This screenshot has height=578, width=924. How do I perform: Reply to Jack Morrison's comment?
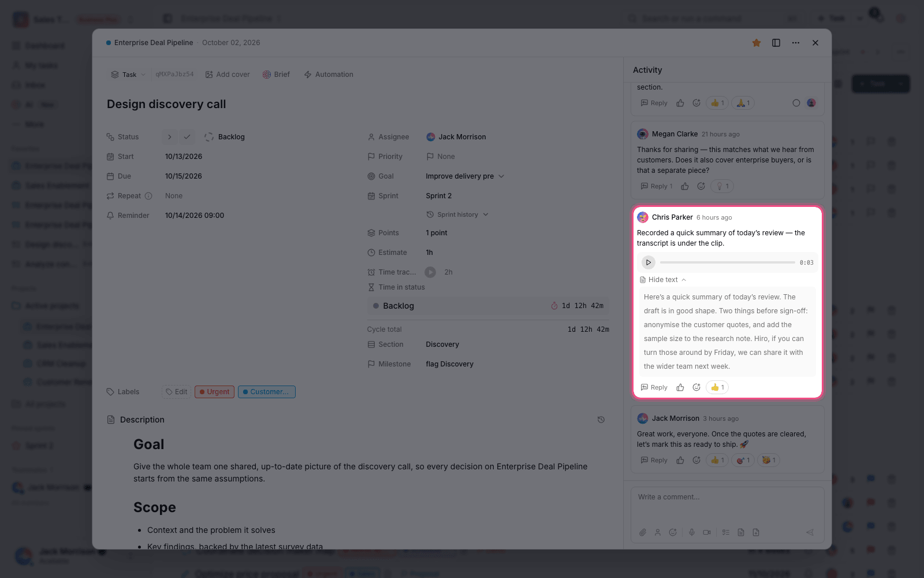click(654, 461)
